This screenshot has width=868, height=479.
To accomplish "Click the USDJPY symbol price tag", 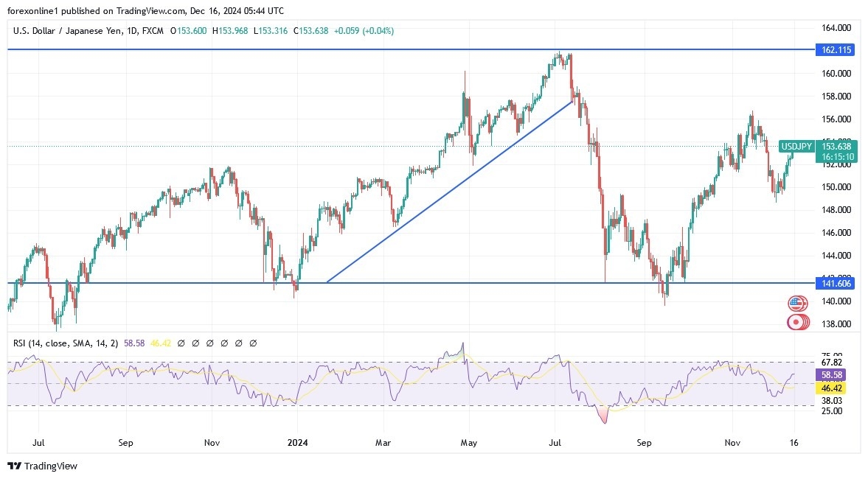I will click(x=796, y=147).
